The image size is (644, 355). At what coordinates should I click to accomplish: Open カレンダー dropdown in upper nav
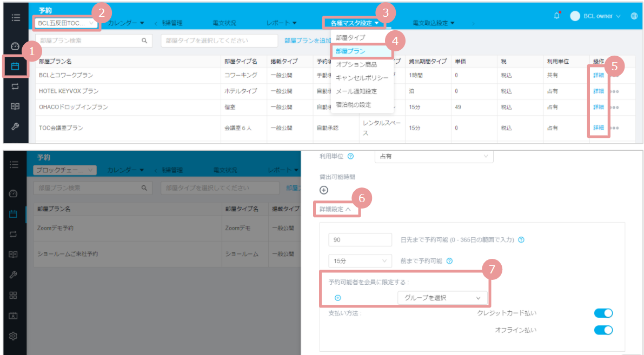pyautogui.click(x=125, y=23)
